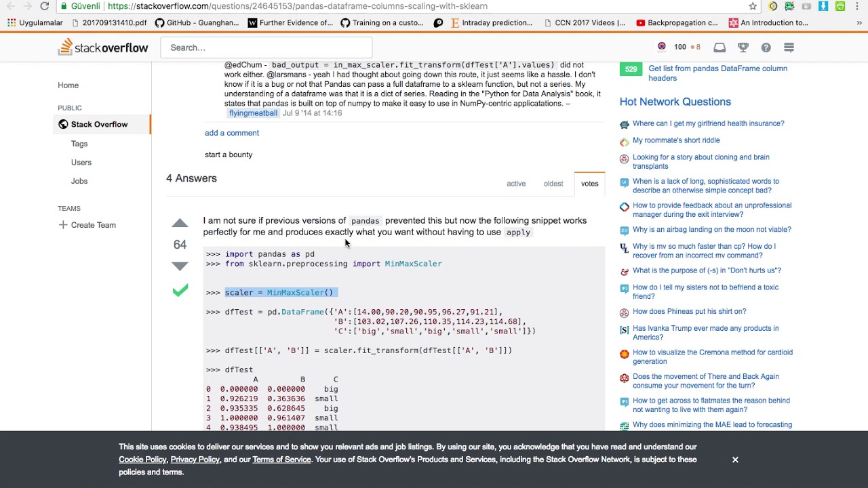Bookmark page with the star icon
Viewport: 868px width, 488px height.
tap(753, 6)
